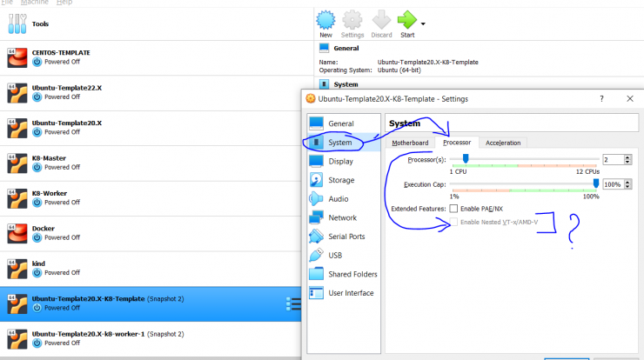Open General settings category icon
Viewport: 644px width, 360px height.
click(316, 123)
